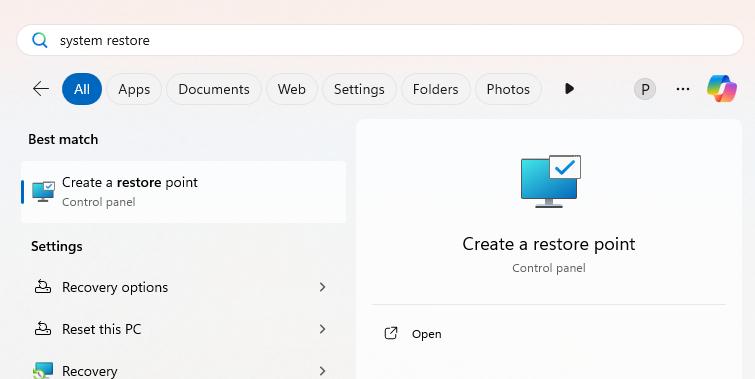This screenshot has width=755, height=379.
Task: Switch to the Apps filter tab
Action: click(134, 89)
